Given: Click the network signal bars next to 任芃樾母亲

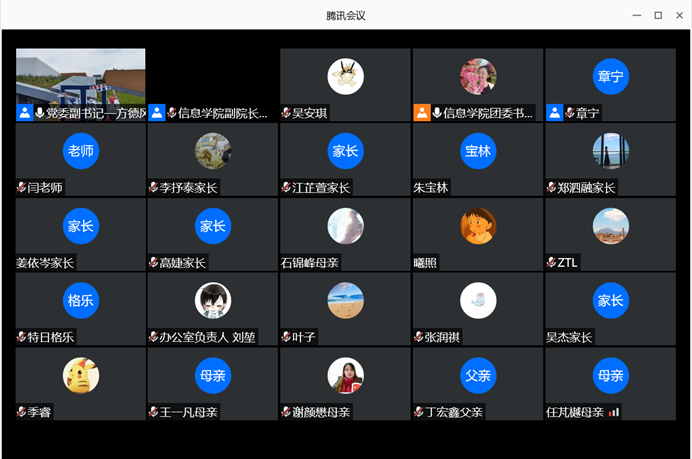Looking at the screenshot, I should [614, 412].
